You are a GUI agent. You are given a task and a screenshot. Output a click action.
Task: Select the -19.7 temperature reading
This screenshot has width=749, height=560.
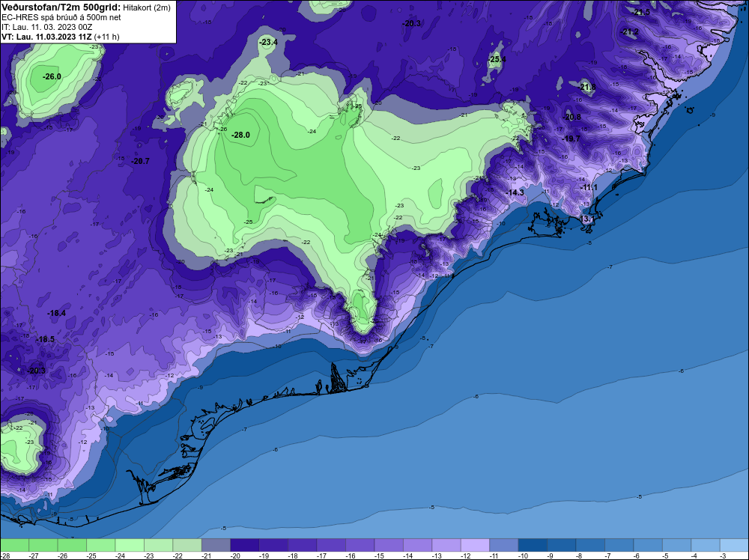[571, 139]
